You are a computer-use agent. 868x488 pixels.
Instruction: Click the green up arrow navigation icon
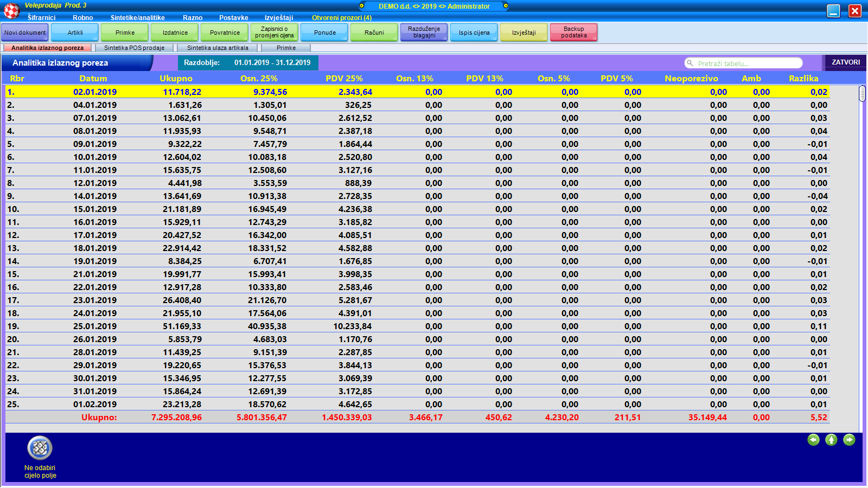coord(831,440)
